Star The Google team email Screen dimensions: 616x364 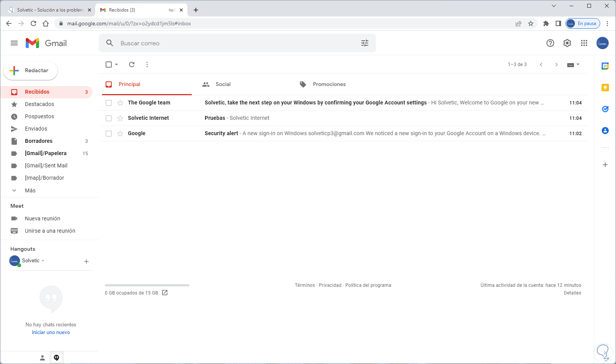point(120,103)
